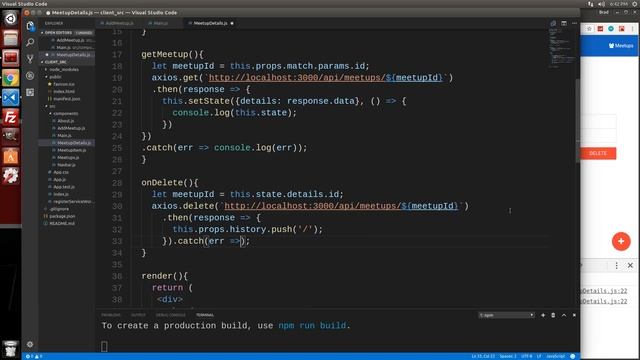Image resolution: width=640 pixels, height=360 pixels.
Task: Click the red extension icon next to the star
Action: [600, 29]
